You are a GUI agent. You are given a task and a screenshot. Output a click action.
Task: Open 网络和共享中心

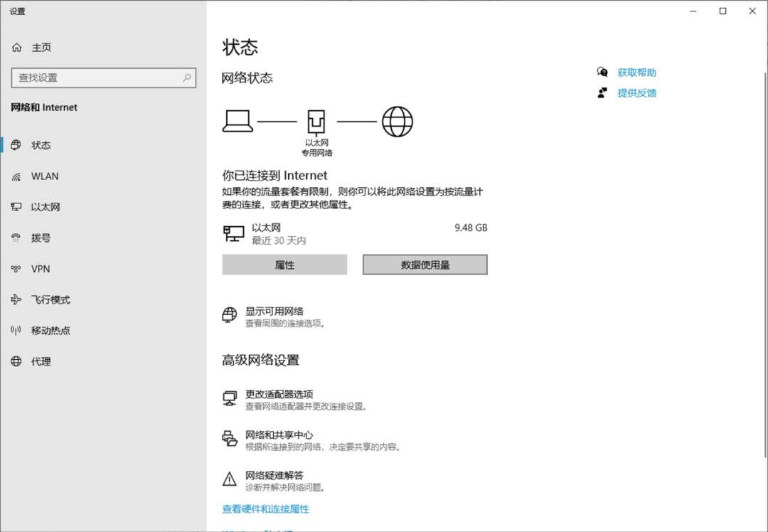point(279,435)
